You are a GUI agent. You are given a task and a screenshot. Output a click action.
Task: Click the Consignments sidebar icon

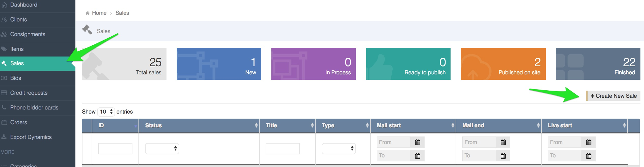(4, 34)
